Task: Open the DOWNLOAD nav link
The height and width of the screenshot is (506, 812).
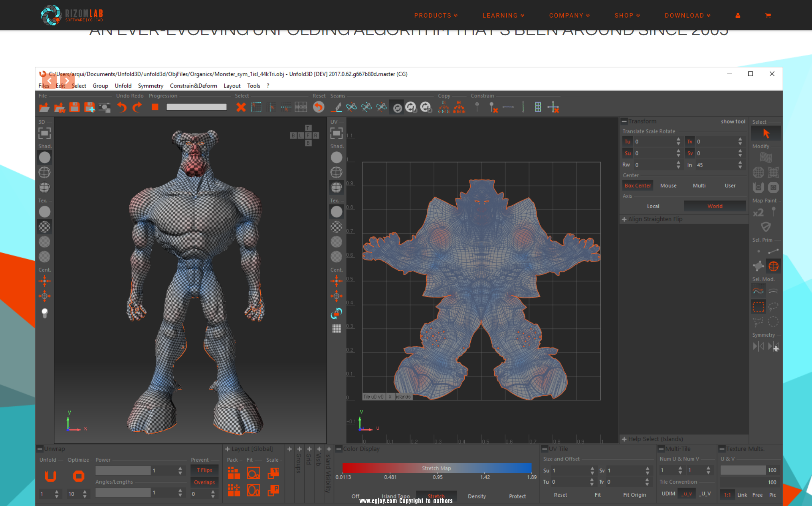Action: pyautogui.click(x=687, y=16)
